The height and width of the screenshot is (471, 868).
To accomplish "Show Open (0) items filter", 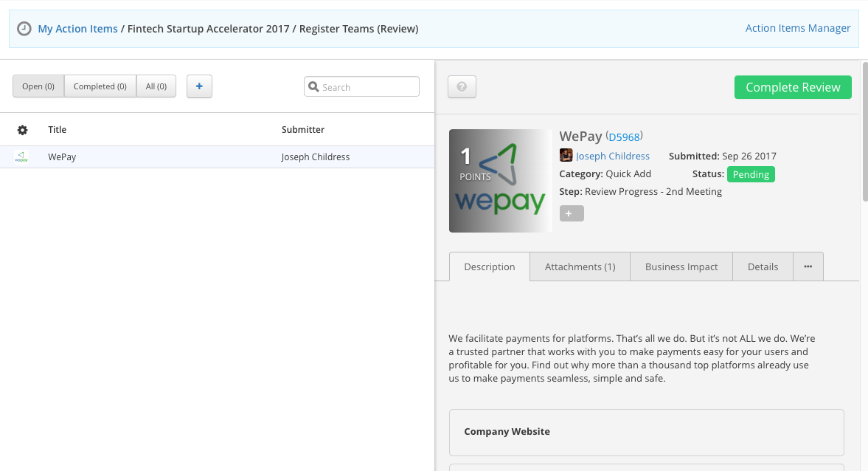I will pyautogui.click(x=38, y=86).
